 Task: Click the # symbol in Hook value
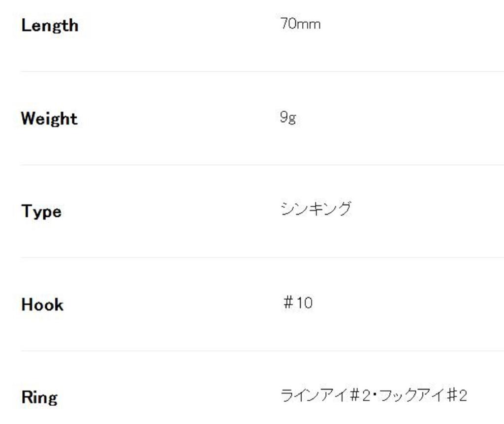tap(288, 303)
